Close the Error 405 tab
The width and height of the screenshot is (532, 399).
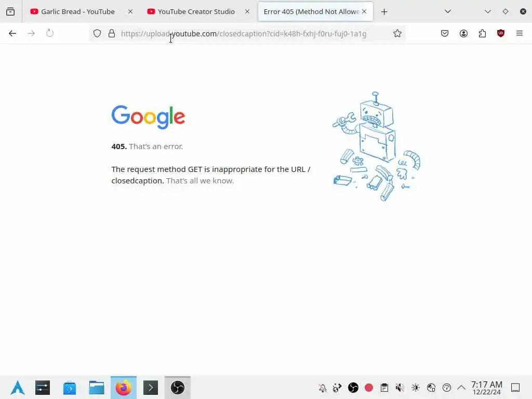[364, 11]
